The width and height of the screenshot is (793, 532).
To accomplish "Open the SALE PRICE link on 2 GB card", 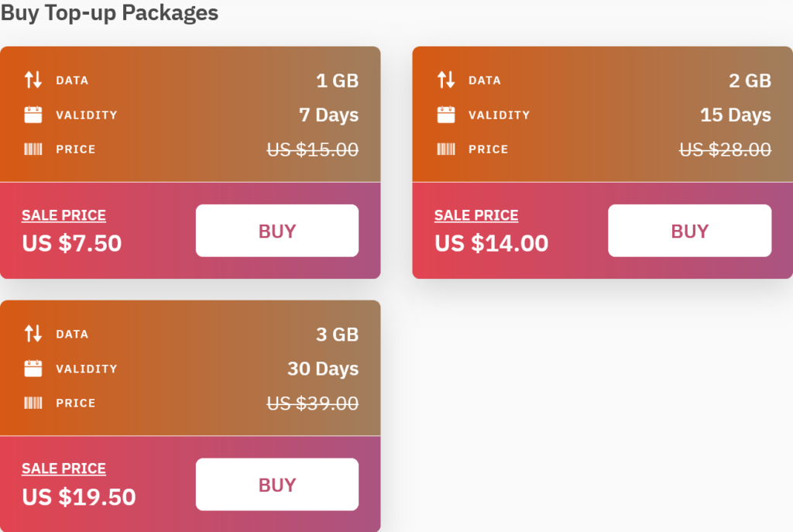I will [x=476, y=215].
